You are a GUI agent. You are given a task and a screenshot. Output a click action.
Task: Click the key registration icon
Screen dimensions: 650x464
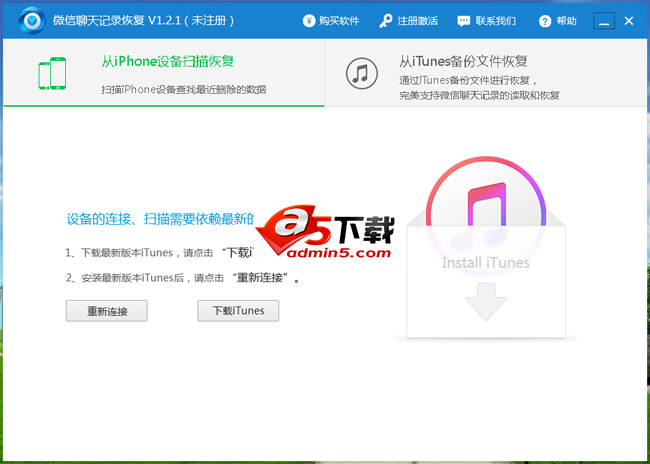point(386,21)
